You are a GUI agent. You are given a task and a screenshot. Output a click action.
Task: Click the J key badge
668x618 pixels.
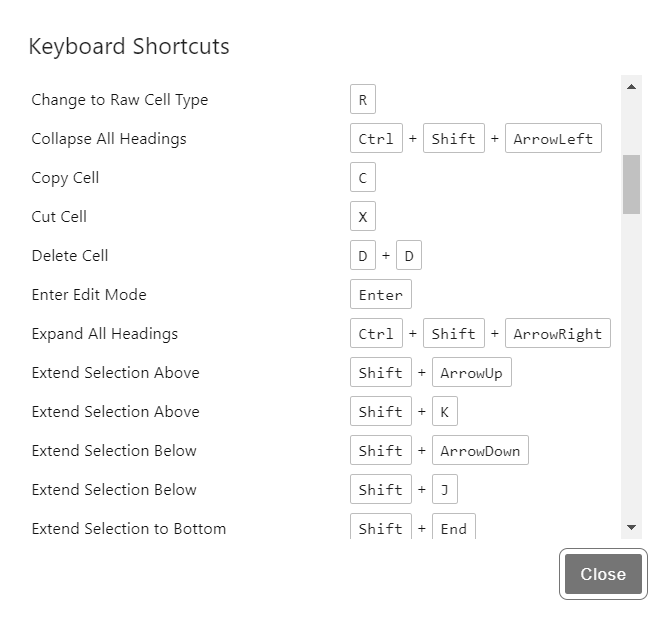point(444,490)
